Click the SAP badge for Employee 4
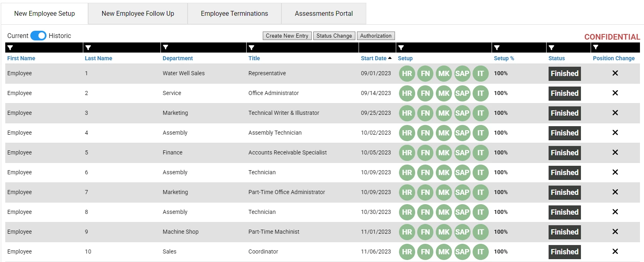This screenshot has height=262, width=644. click(x=462, y=133)
